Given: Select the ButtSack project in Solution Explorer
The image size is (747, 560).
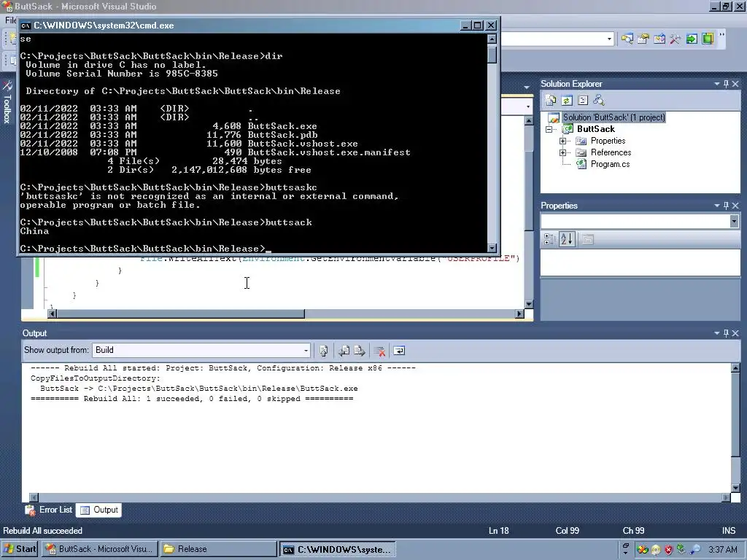Looking at the screenshot, I should [x=595, y=129].
